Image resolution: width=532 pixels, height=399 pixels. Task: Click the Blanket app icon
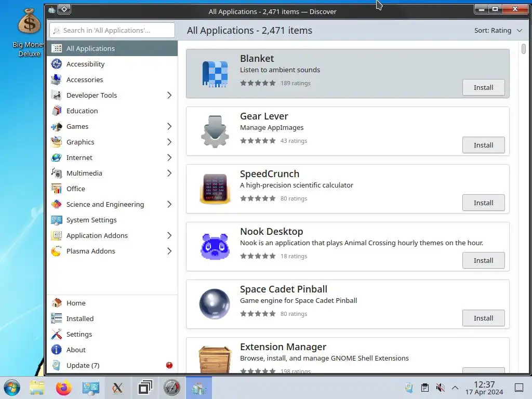coord(215,74)
